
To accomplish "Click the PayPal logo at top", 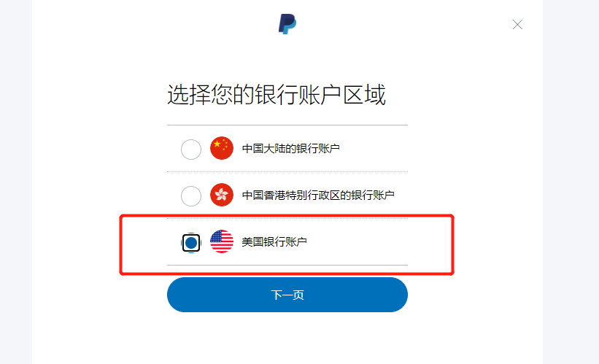I will pyautogui.click(x=287, y=24).
